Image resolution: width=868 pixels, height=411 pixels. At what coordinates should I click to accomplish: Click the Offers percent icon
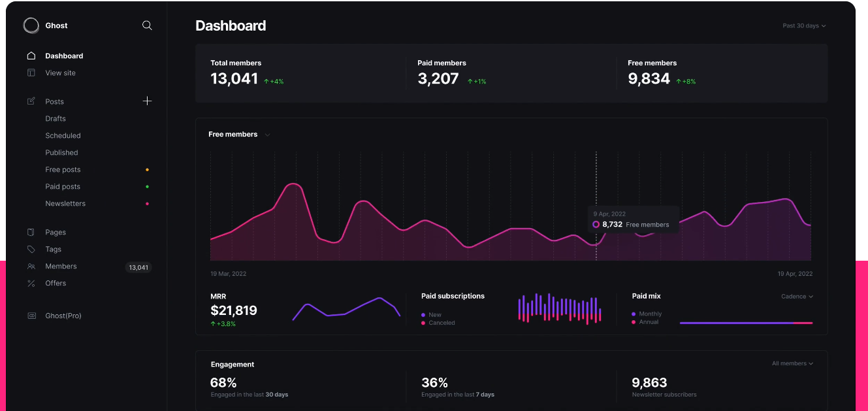coord(31,283)
